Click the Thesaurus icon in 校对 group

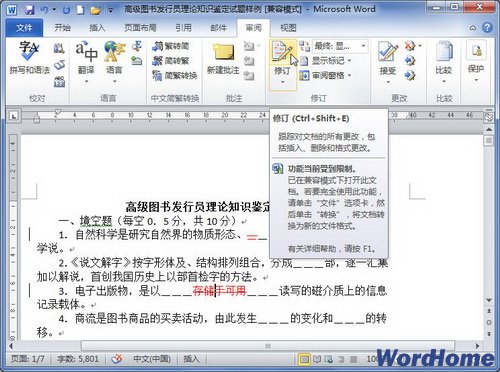(59, 65)
